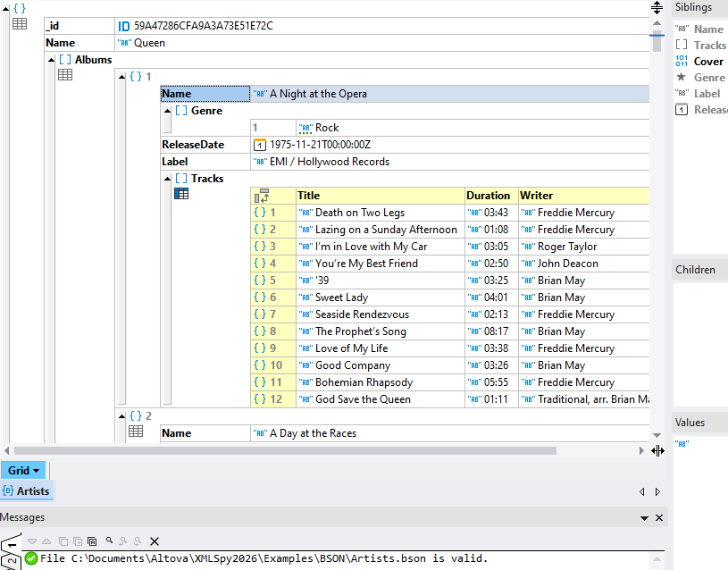
Task: Click the table view icon under Tracks
Action: tap(181, 194)
